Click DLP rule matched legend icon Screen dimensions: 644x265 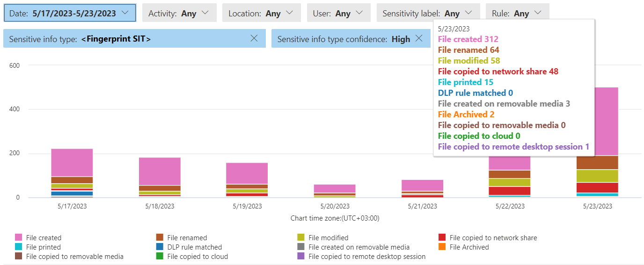pos(160,247)
